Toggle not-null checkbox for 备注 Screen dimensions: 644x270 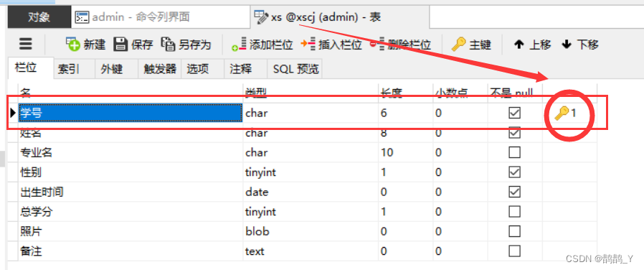[x=514, y=251]
